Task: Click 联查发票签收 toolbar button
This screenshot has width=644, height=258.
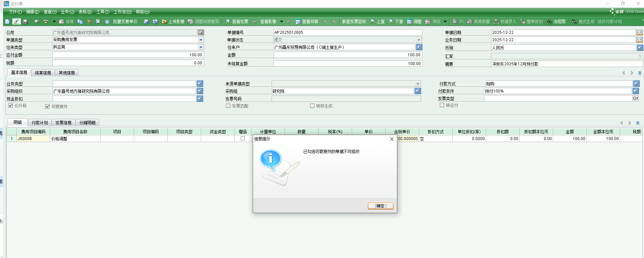Action: 354,21
